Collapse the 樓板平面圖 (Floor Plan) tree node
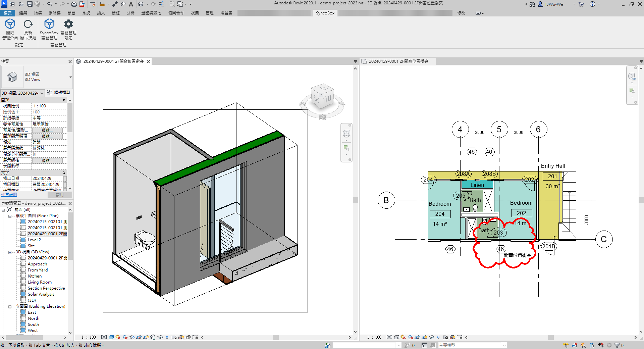Image resolution: width=644 pixels, height=349 pixels. point(10,216)
